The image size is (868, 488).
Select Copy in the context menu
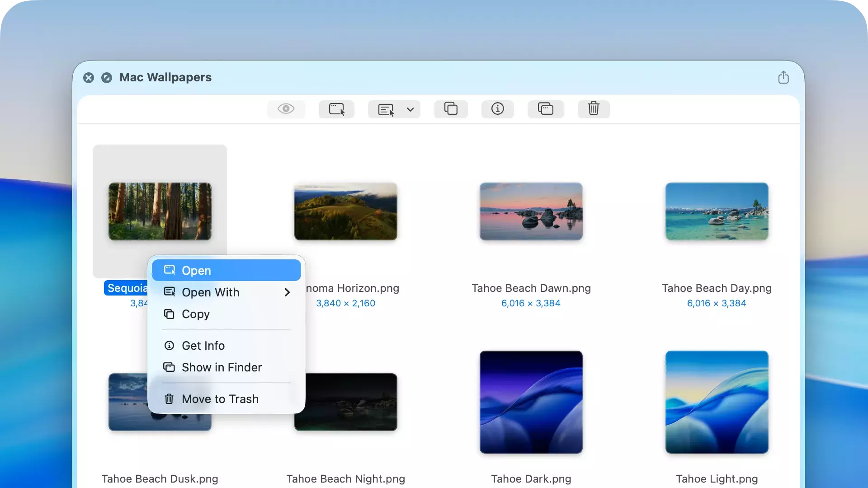[x=196, y=314]
